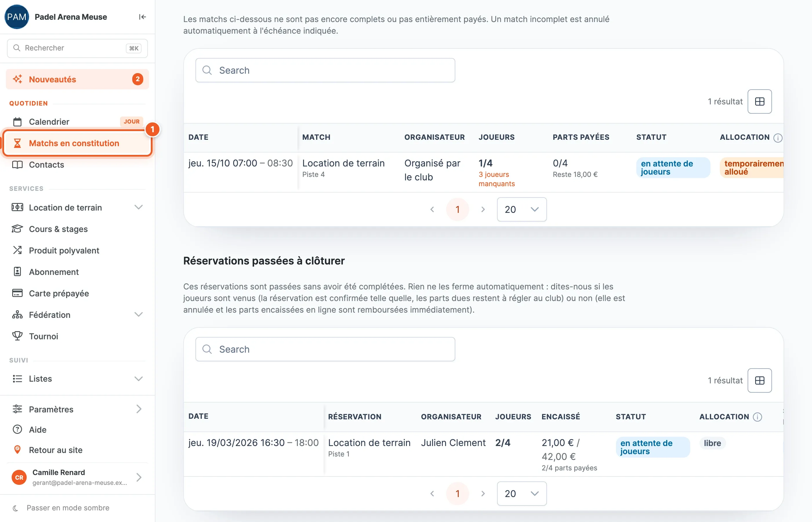Click the Search box in Réservations passées table

click(x=325, y=349)
